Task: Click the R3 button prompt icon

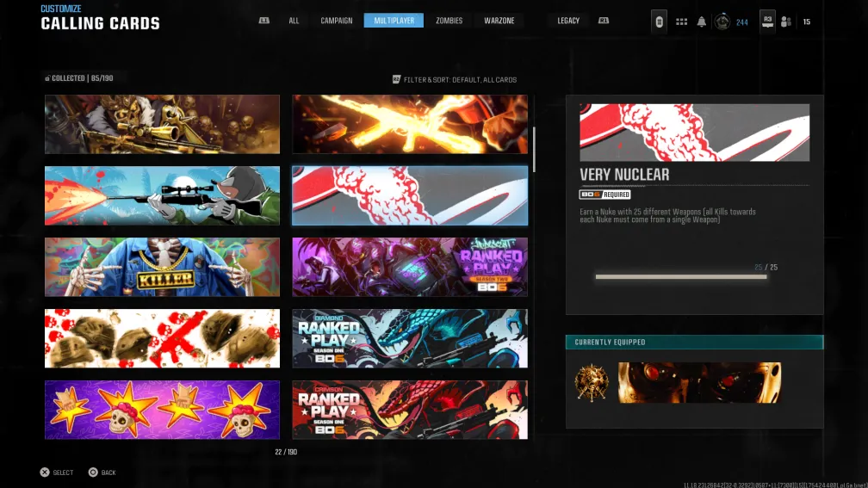Action: pos(767,21)
